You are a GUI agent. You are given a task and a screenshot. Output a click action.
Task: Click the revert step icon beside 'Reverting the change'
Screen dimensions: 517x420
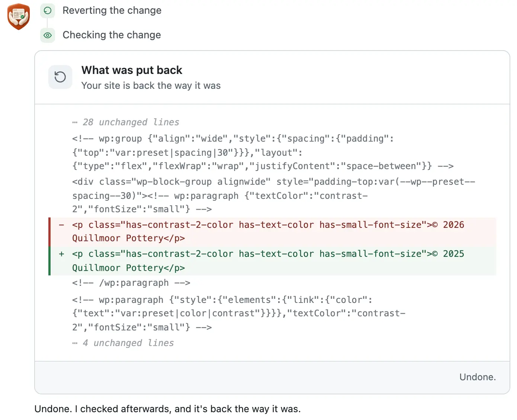[48, 11]
